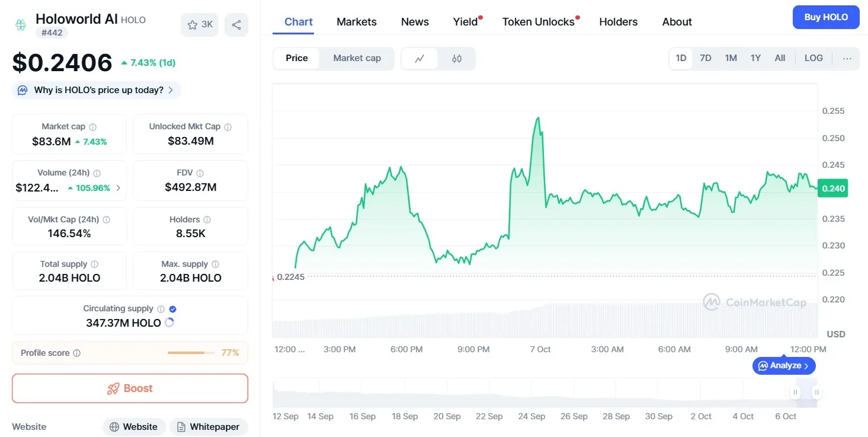Switch to the Markets tab

pyautogui.click(x=356, y=22)
